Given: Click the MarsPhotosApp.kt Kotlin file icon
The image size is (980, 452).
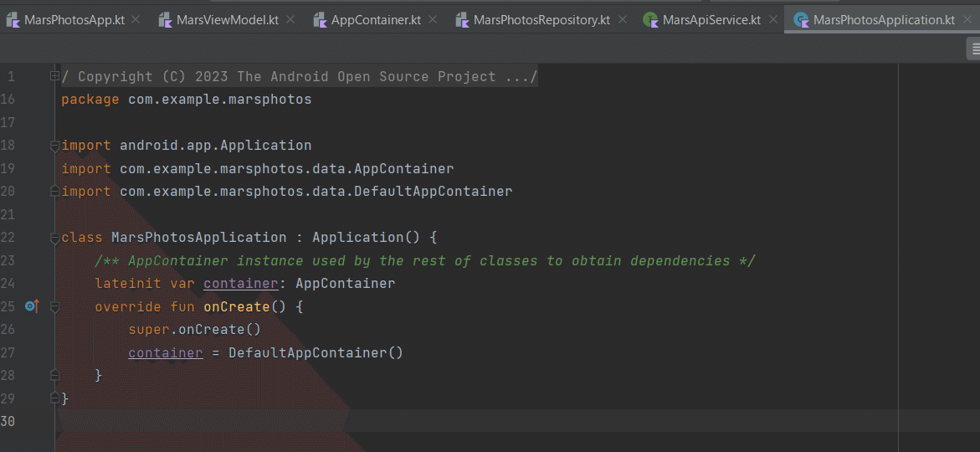Looking at the screenshot, I should 13,20.
